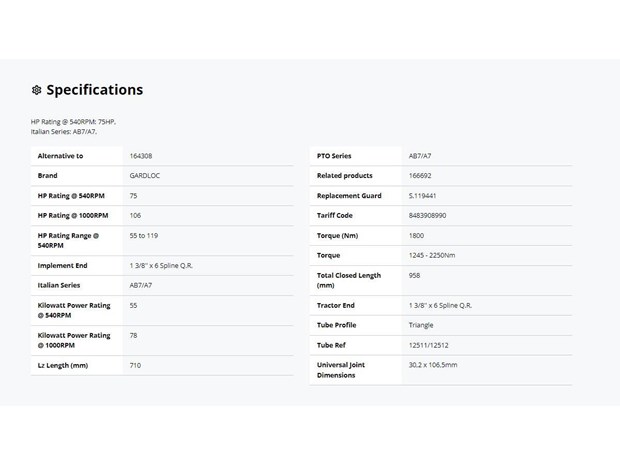Click the 'Related products' label
The height and width of the screenshot is (465, 620).
point(345,176)
